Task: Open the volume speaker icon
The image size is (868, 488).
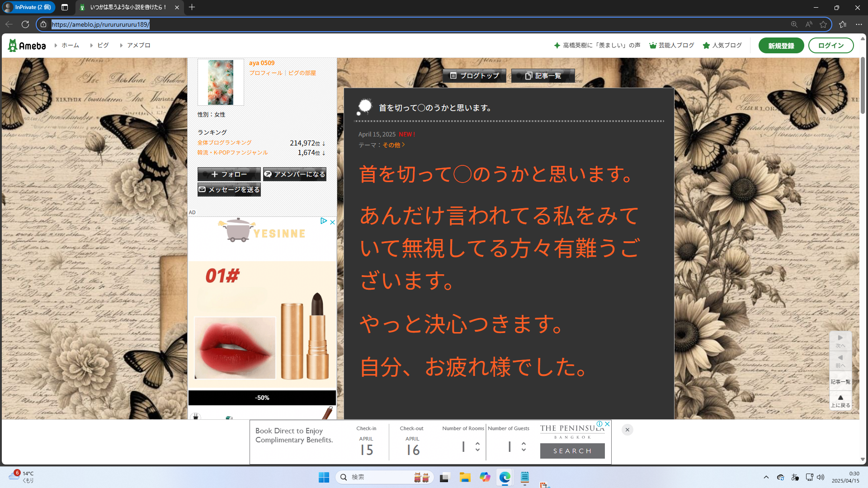Action: (x=821, y=477)
